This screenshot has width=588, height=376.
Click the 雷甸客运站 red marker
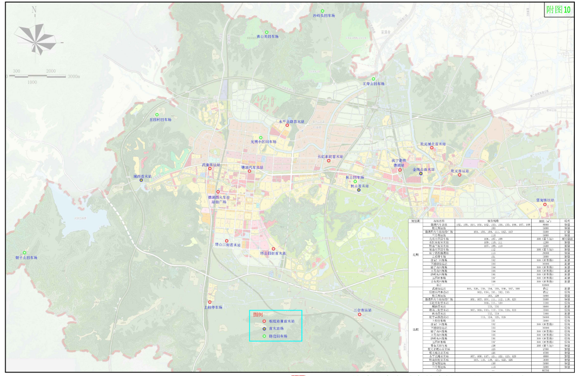[x=545, y=204]
